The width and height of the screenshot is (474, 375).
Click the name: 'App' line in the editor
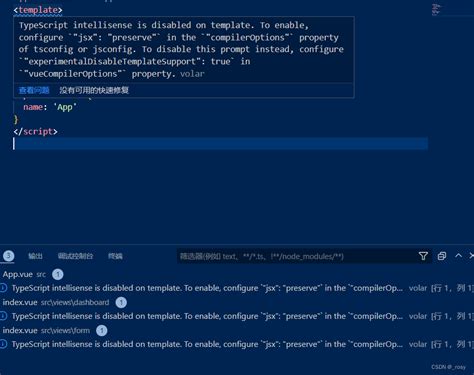tap(50, 107)
